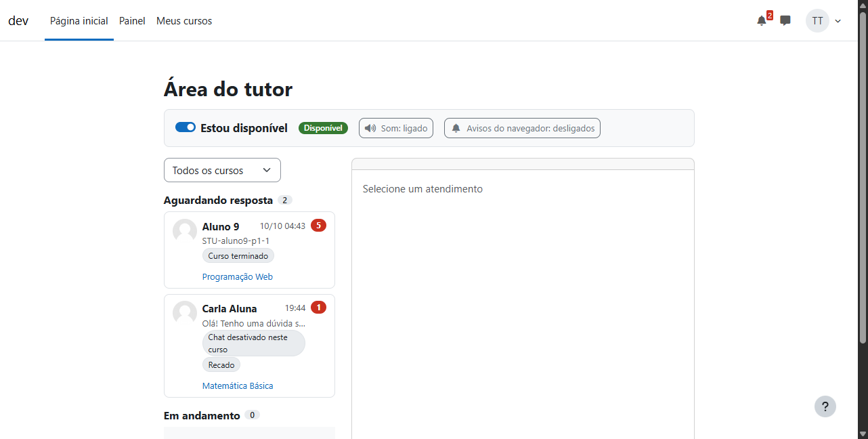Click the unread badge 5 on Aluno 9
Viewport: 868px width, 439px height.
click(x=318, y=225)
